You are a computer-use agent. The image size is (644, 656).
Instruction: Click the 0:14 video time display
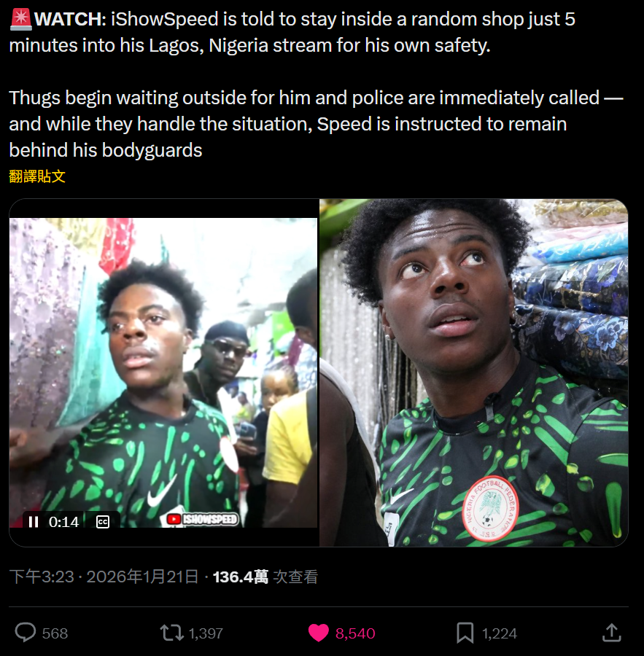[x=63, y=522]
